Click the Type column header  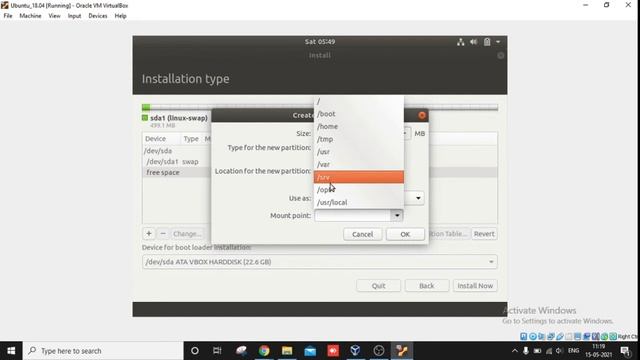click(191, 139)
